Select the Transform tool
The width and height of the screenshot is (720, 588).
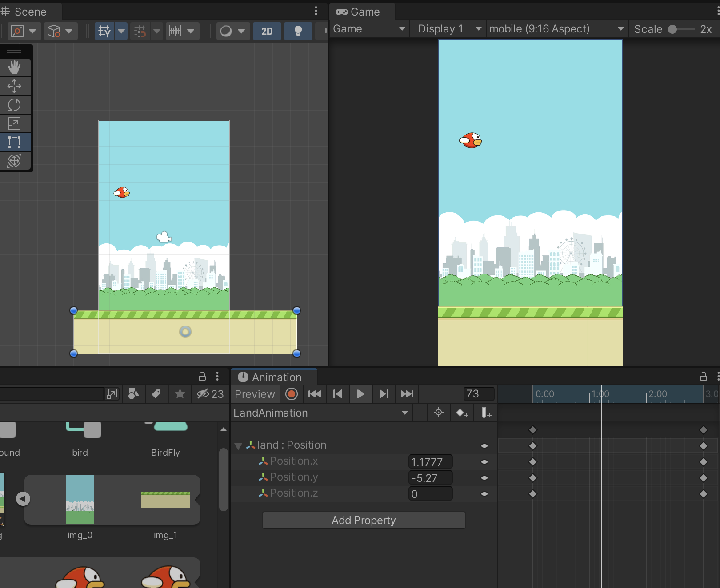pos(14,161)
